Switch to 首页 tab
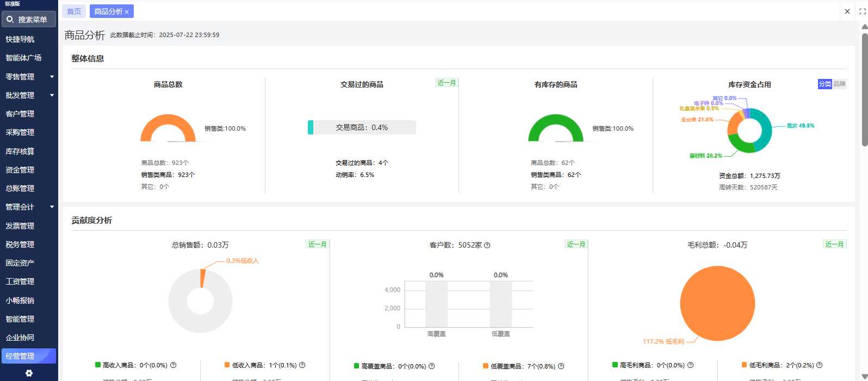This screenshot has height=381, width=868. pos(74,11)
